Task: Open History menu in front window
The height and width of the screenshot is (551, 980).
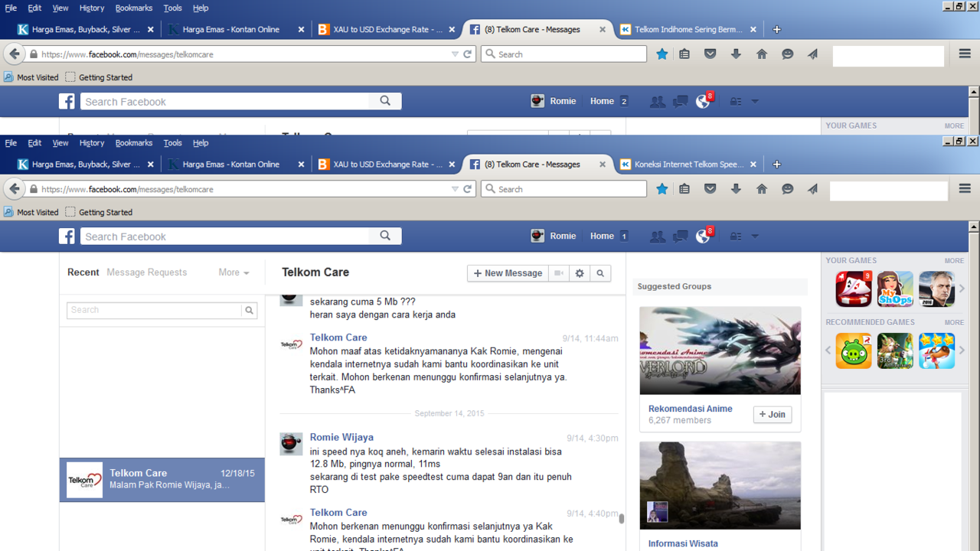Action: coord(91,143)
